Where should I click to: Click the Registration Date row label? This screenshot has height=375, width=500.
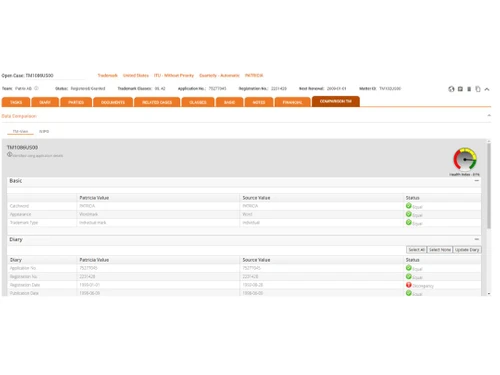tap(25, 285)
